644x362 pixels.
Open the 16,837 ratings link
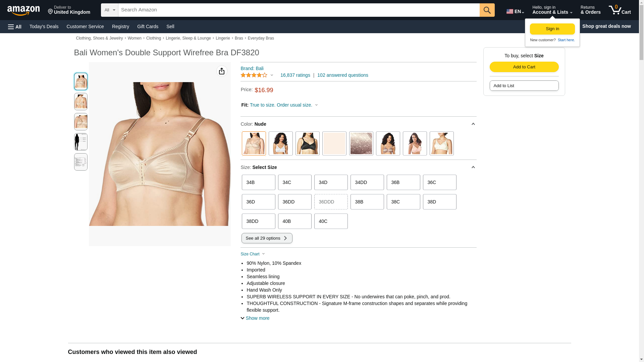tap(295, 75)
